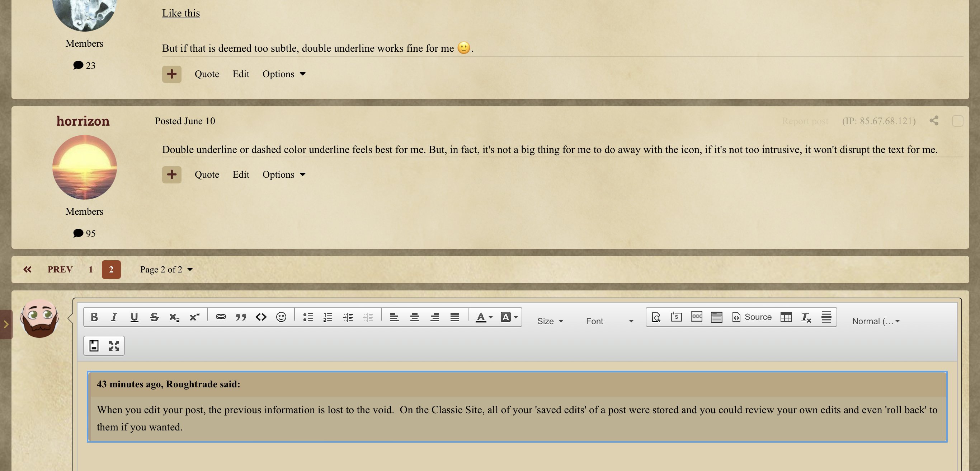Remove formatting from selected text
Viewport: 980px width, 471px height.
click(806, 317)
